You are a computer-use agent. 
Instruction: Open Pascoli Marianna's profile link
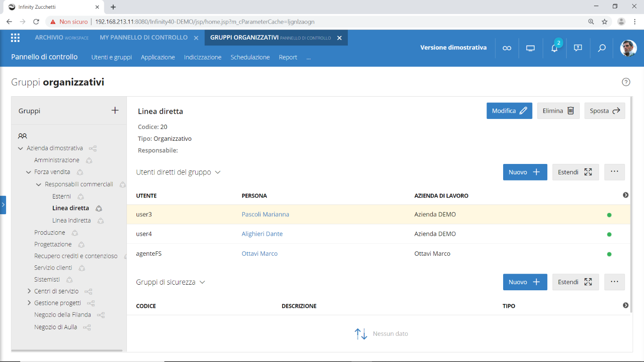tap(266, 214)
